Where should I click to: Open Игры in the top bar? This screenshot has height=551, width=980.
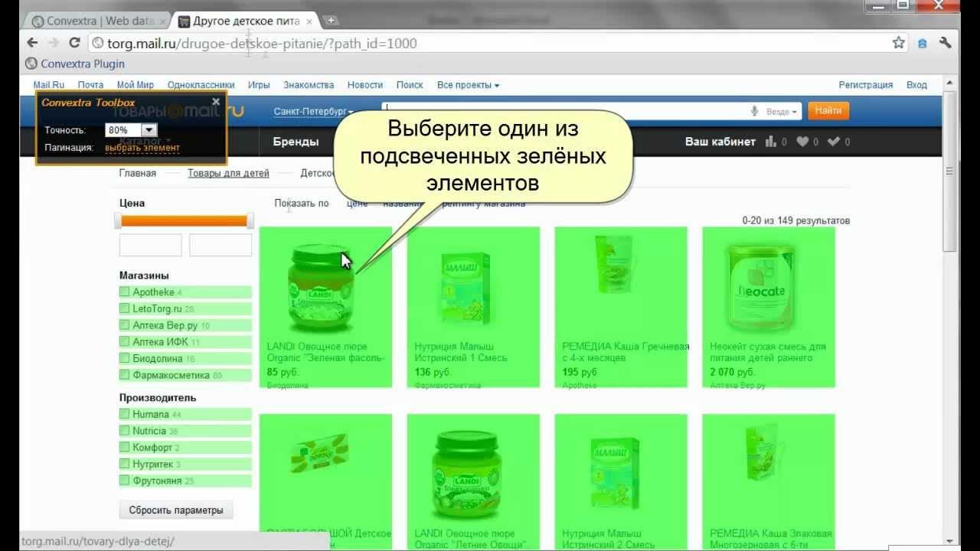point(259,85)
